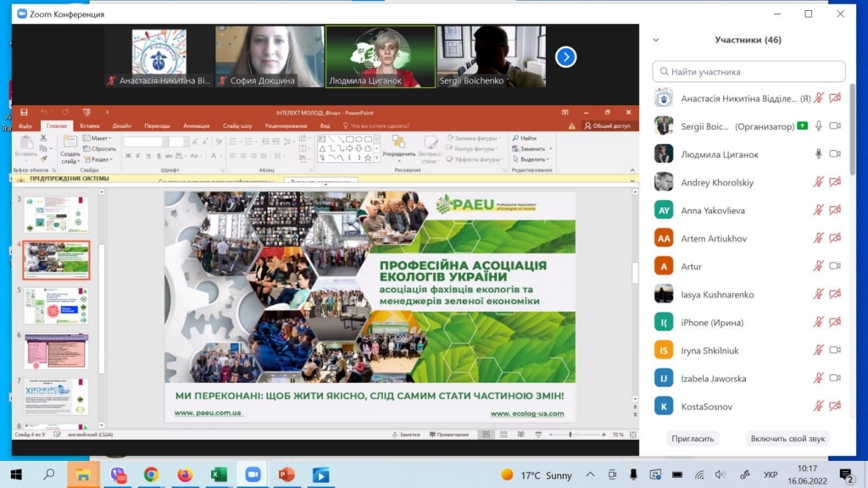This screenshot has height=488, width=868.
Task: Click Людмила Циганок's microphone icon
Action: tap(818, 154)
